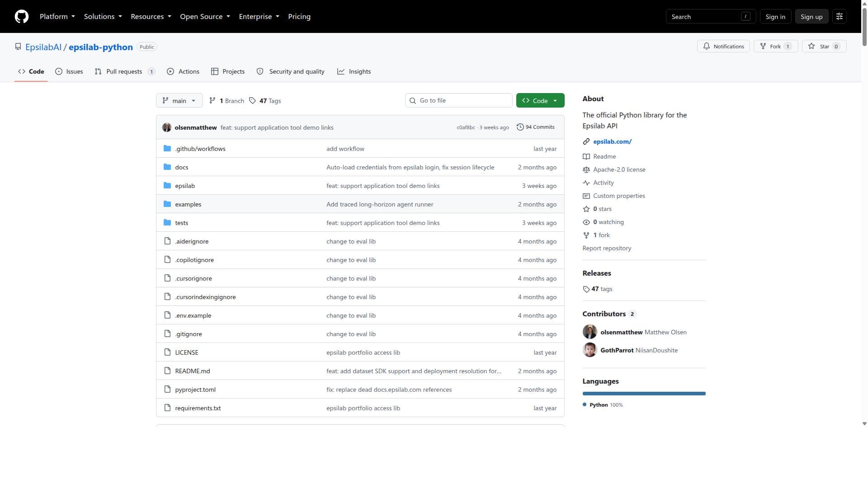Click the eye icon beside 0 watching
This screenshot has height=488, width=868.
point(586,222)
